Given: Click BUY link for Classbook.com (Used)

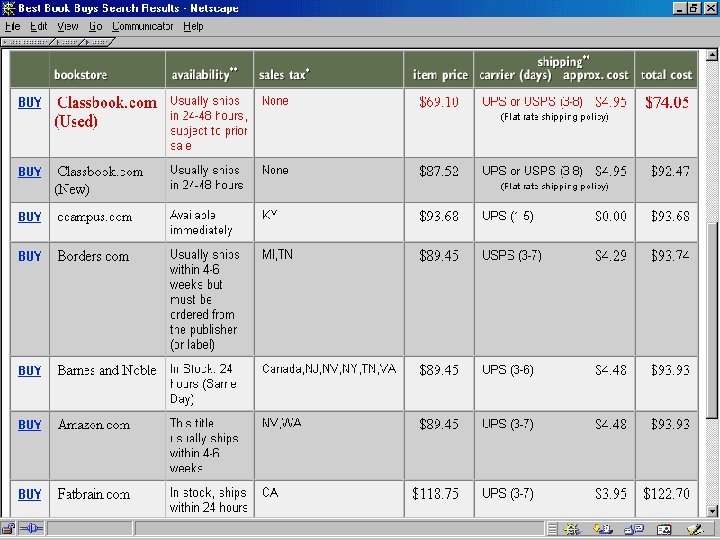Looking at the screenshot, I should tap(29, 102).
